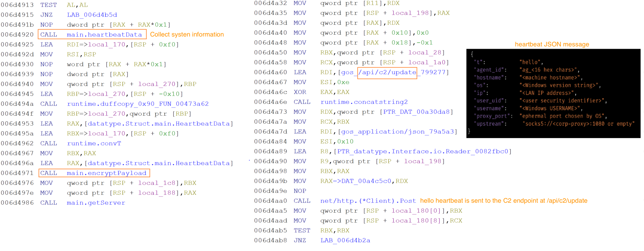
Task: Click the XOR mnemonic at 006d4a6c
Action: 300,92
